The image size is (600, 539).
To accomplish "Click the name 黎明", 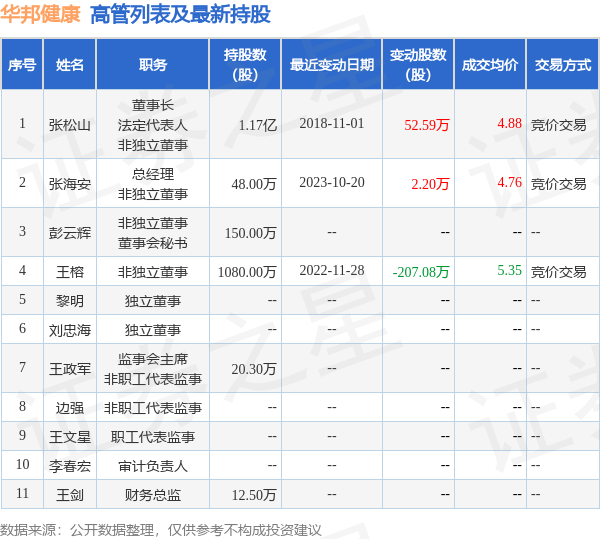I will click(70, 301).
